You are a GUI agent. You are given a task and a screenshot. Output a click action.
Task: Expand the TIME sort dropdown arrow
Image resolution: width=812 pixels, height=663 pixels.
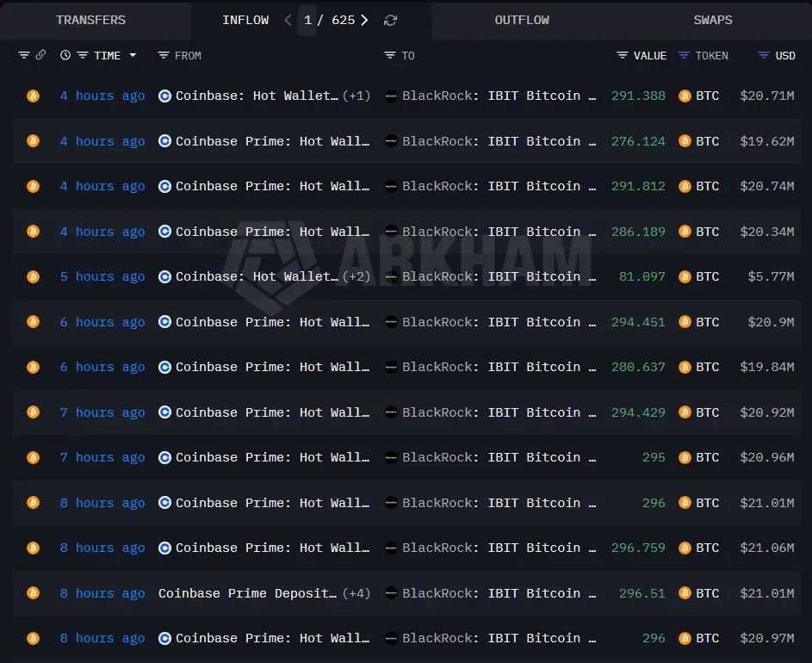[x=133, y=55]
